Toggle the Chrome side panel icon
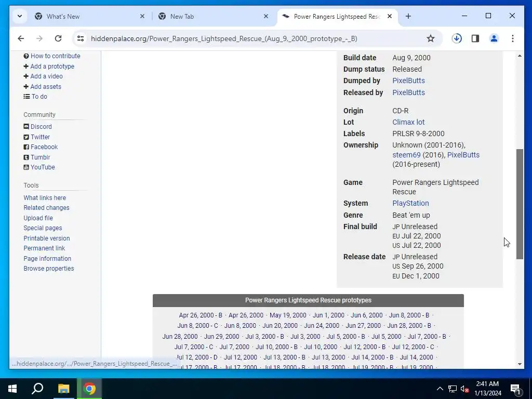The image size is (532, 399). 475,38
